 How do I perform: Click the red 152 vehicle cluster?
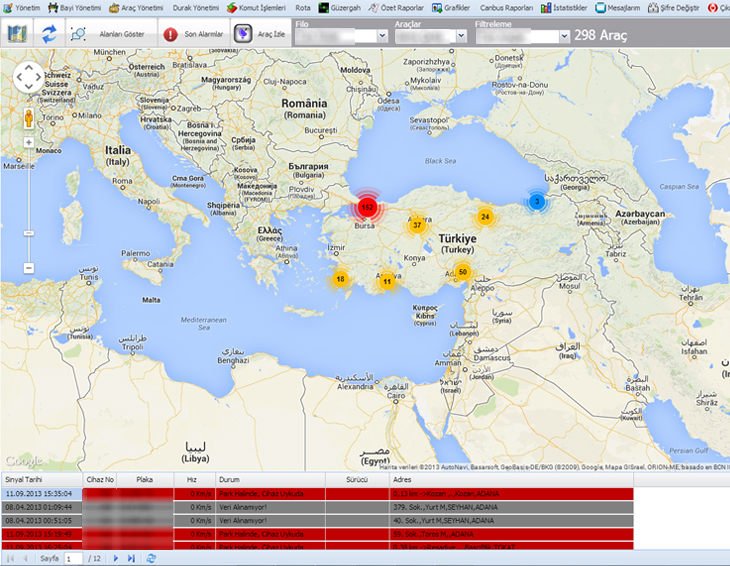coord(367,207)
